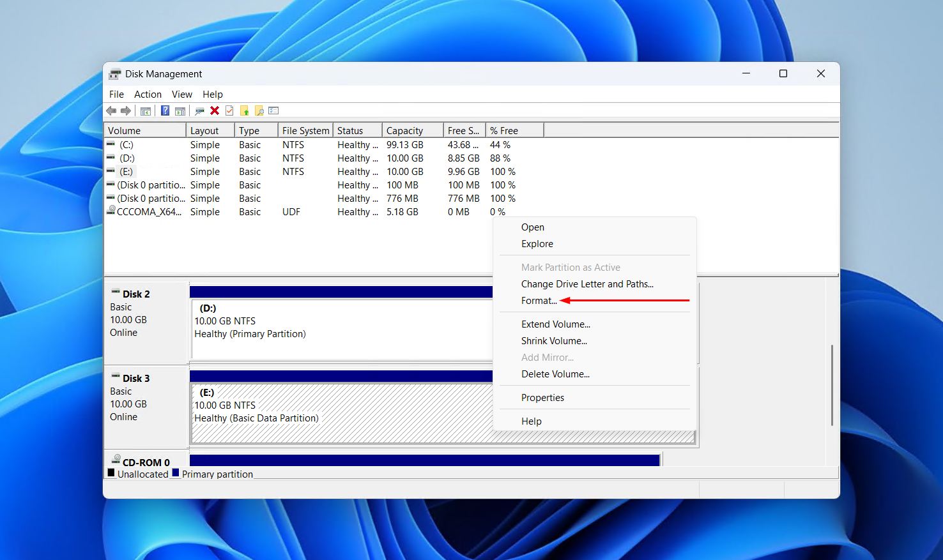The height and width of the screenshot is (560, 943).
Task: Select Change Drive Letter and Paths
Action: (x=594, y=284)
